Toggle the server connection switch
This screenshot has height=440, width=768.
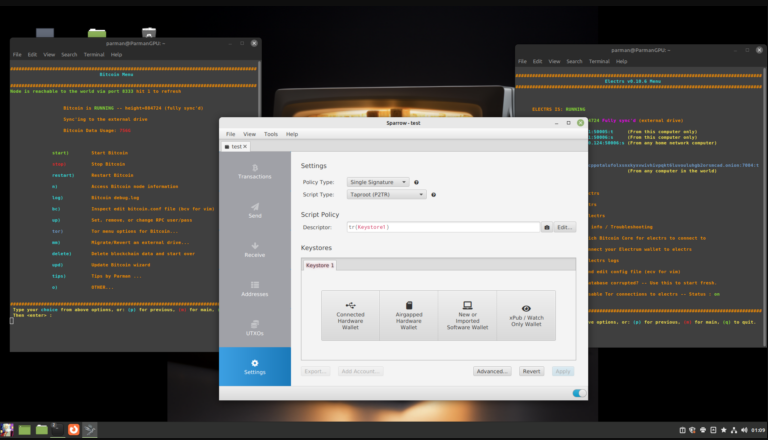(579, 393)
